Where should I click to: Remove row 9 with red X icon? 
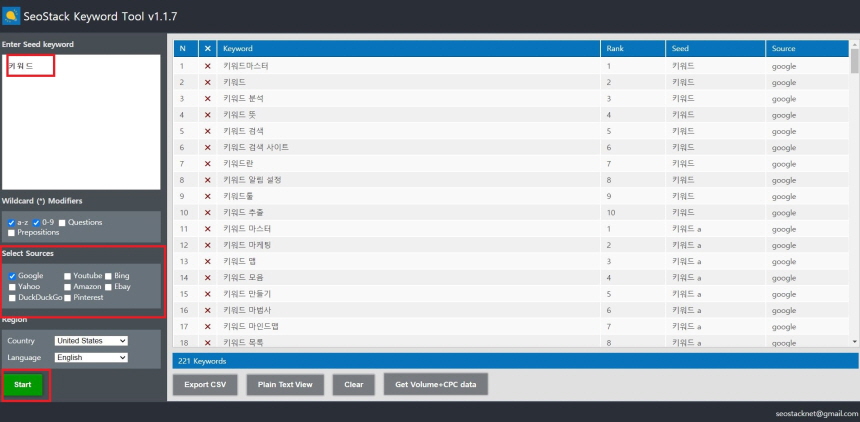point(207,196)
